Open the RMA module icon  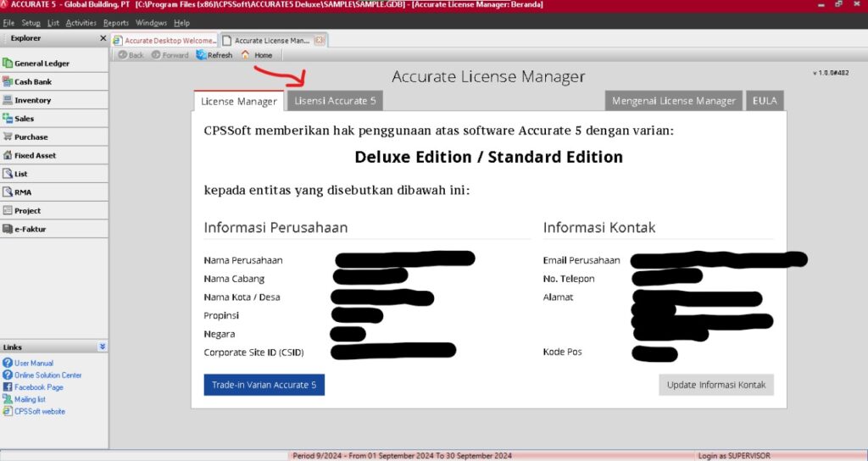tap(7, 192)
